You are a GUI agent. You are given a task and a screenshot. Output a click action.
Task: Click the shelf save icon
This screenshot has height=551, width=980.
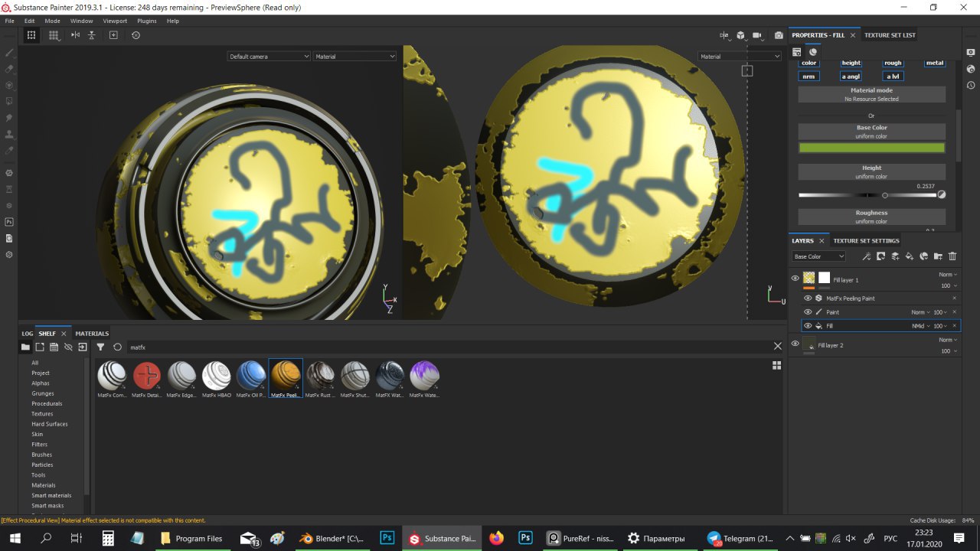point(54,347)
